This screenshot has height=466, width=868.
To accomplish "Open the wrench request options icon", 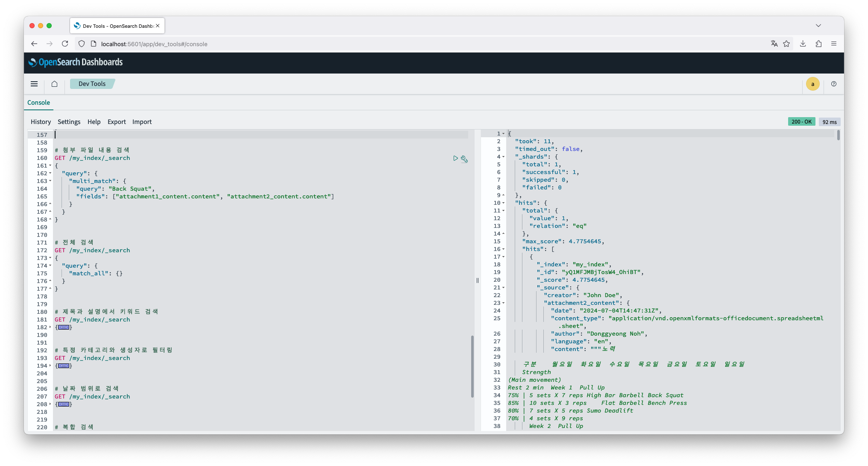I will coord(464,159).
